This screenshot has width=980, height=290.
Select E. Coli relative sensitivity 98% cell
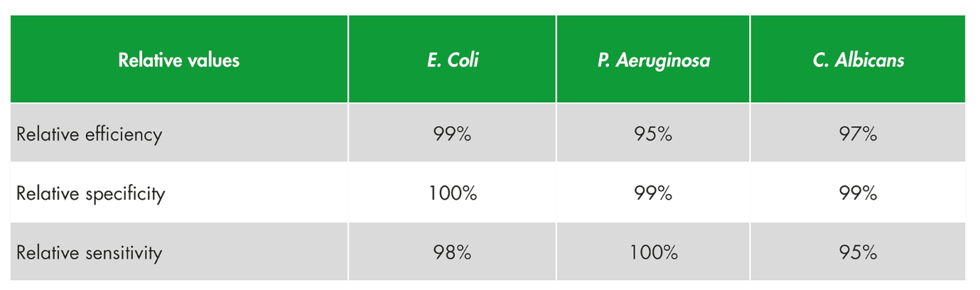pyautogui.click(x=452, y=253)
